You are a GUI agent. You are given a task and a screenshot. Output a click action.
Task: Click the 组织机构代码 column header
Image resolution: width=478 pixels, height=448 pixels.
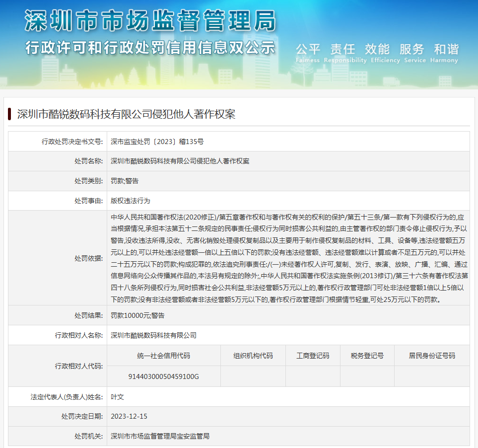[x=253, y=356]
